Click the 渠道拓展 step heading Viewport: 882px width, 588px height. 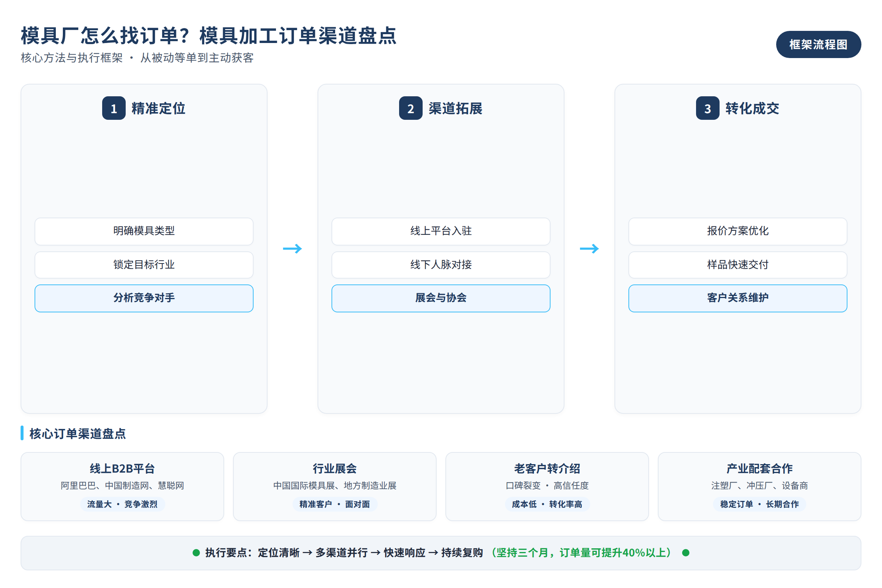click(x=455, y=108)
